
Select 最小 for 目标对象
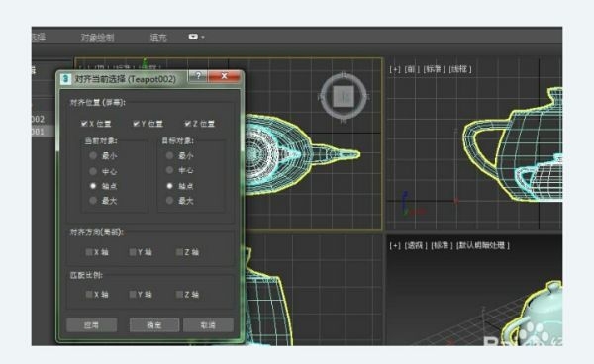coord(169,155)
